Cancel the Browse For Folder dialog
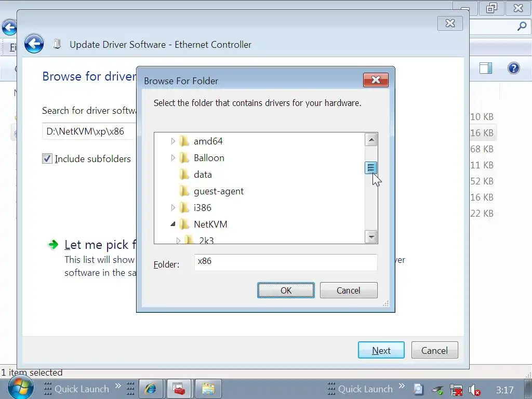The height and width of the screenshot is (399, 532). click(349, 290)
